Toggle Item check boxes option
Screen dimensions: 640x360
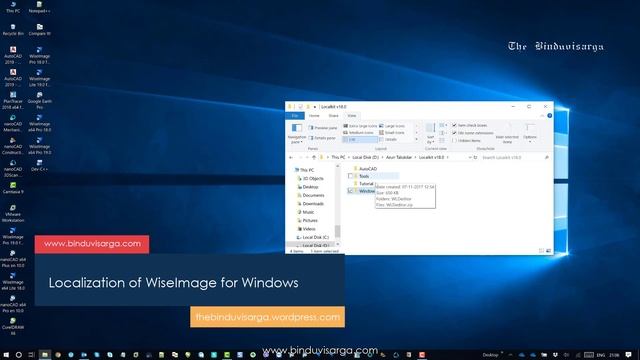(x=469, y=125)
